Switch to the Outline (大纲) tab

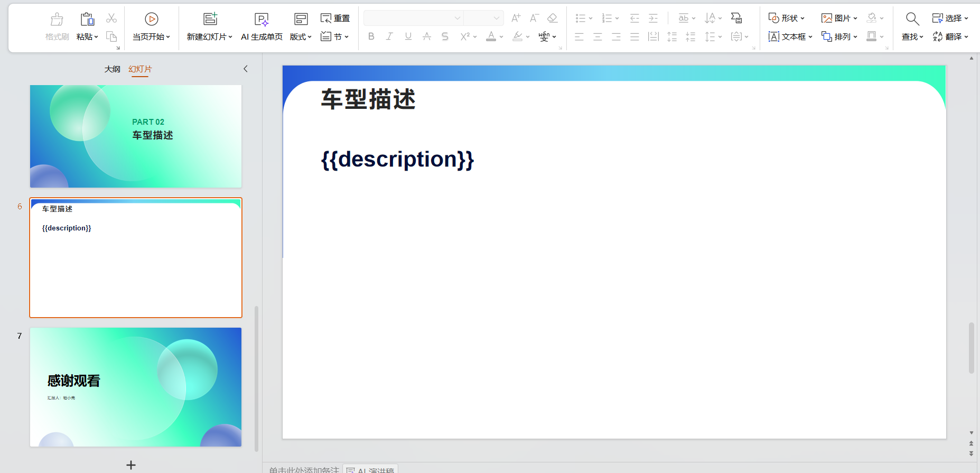[x=113, y=69]
